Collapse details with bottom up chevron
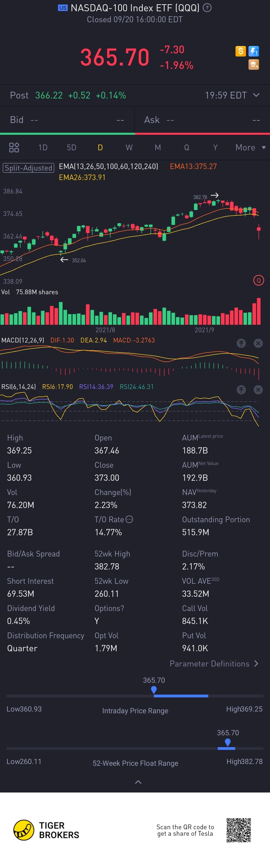The image size is (270, 868). (x=138, y=782)
